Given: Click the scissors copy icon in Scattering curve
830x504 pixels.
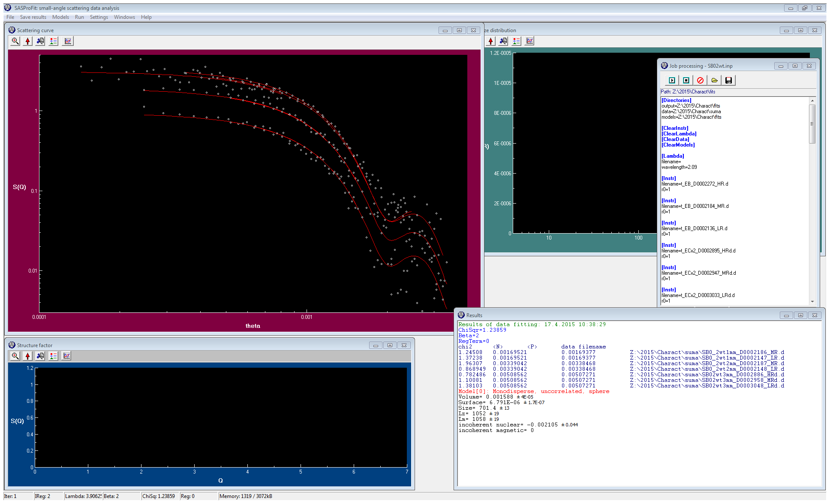Looking at the screenshot, I should click(40, 41).
